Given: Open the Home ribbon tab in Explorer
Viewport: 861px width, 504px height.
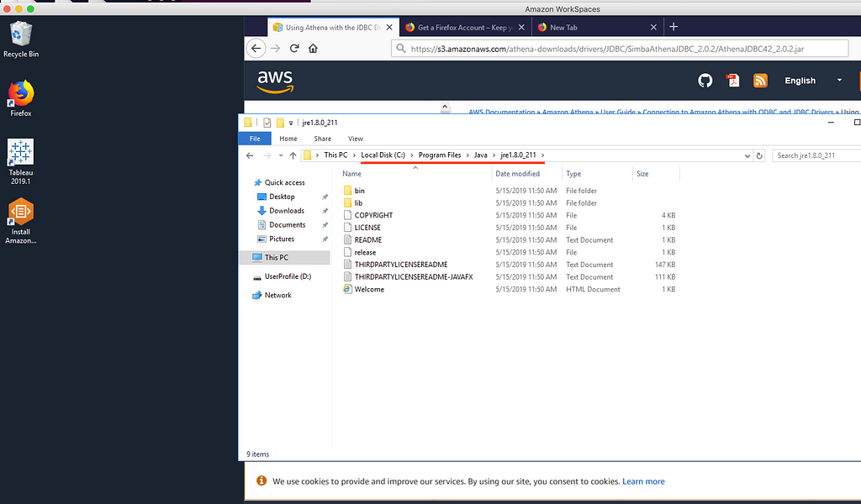Looking at the screenshot, I should tap(288, 139).
